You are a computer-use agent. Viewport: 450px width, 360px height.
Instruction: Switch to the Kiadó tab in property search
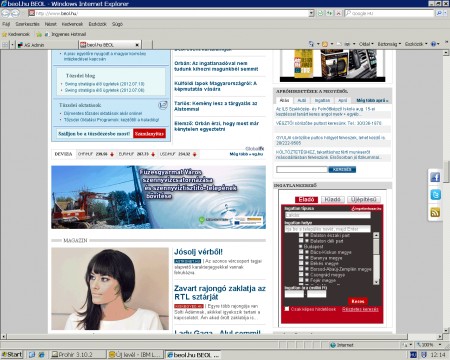point(332,199)
